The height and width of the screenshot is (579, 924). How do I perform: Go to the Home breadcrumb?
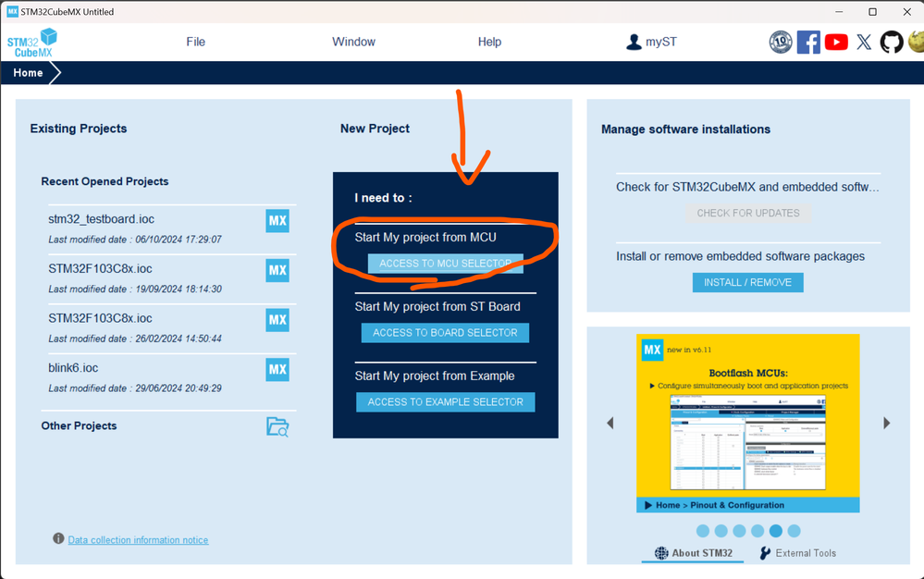(x=29, y=73)
